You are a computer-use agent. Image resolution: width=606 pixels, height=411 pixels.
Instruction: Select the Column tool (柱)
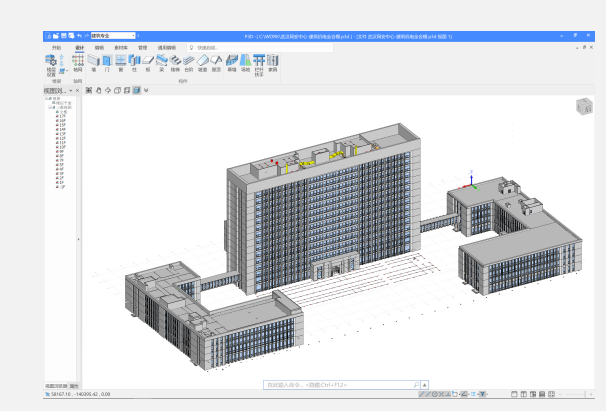[x=134, y=63]
